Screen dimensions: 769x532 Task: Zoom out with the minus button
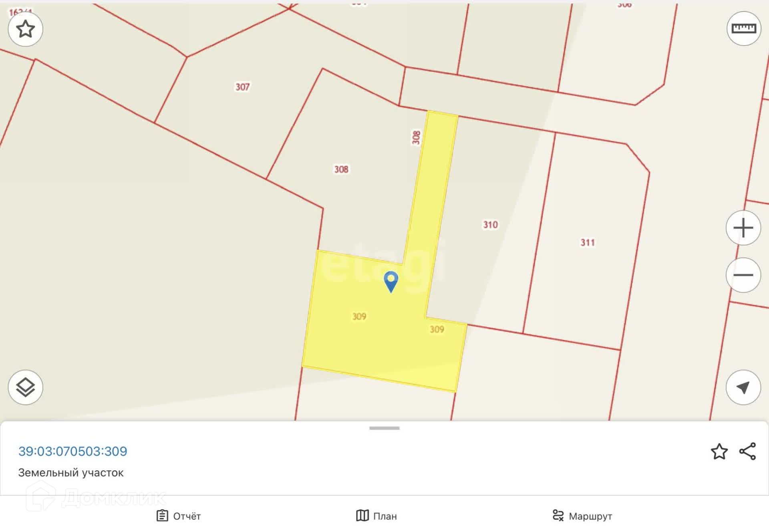743,275
